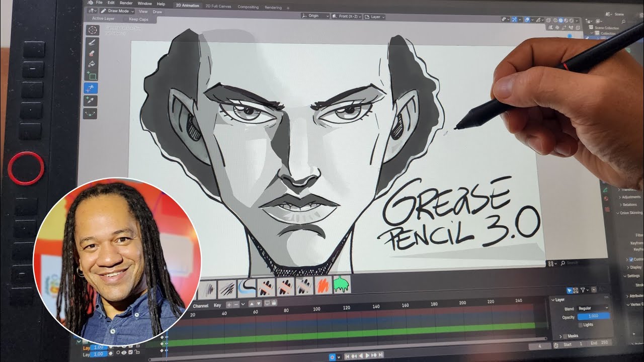Select the green box primitive tool
This screenshot has width=644, height=362.
pyautogui.click(x=91, y=76)
